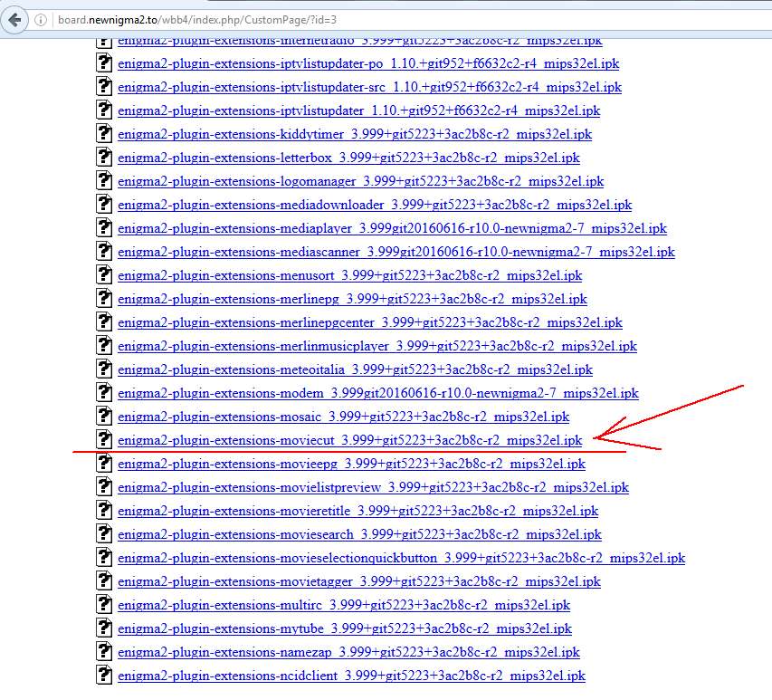Open the moviecut ipk download link
772x700 pixels.
349,441
